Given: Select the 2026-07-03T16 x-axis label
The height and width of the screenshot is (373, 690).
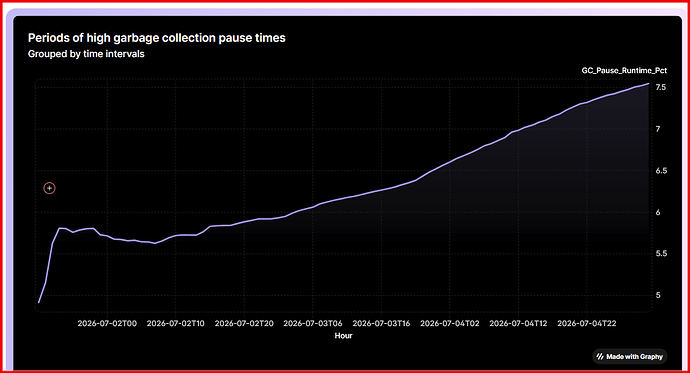Looking at the screenshot, I should tap(381, 323).
